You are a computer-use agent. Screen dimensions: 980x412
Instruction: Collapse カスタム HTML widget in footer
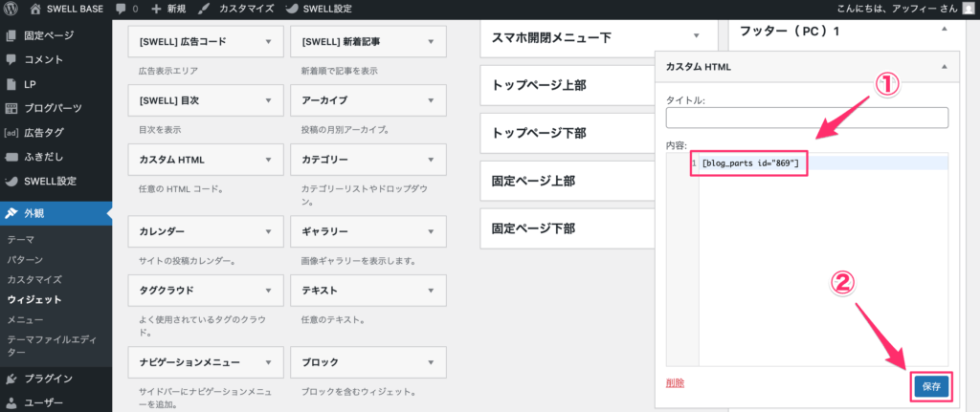point(945,67)
